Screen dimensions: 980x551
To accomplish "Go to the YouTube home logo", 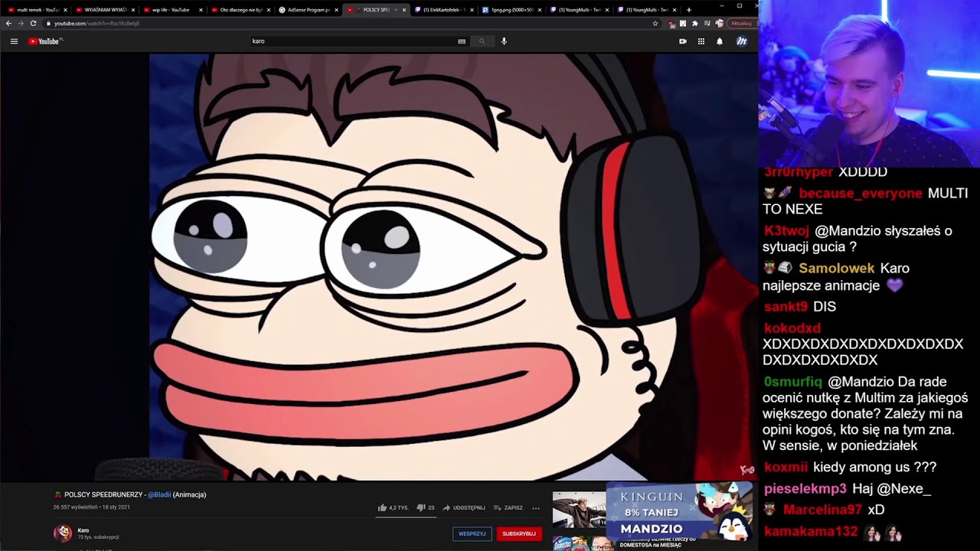I will [44, 41].
